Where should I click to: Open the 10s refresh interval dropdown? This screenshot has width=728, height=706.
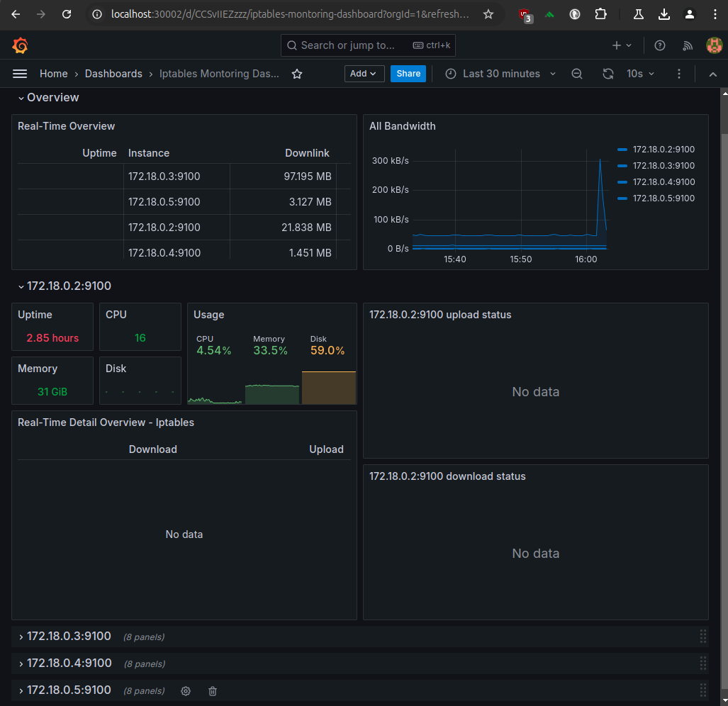[x=640, y=74]
